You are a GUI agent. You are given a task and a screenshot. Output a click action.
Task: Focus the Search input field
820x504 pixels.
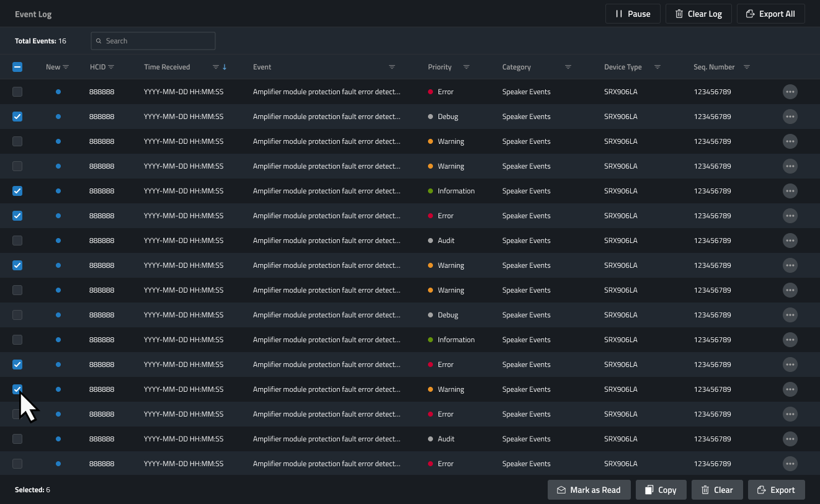[x=153, y=41]
